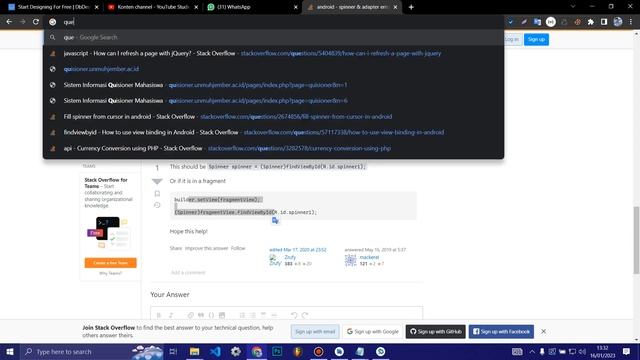Click the page vertical scrollbar thumb
This screenshot has height=360, width=640.
pyautogui.click(x=636, y=240)
